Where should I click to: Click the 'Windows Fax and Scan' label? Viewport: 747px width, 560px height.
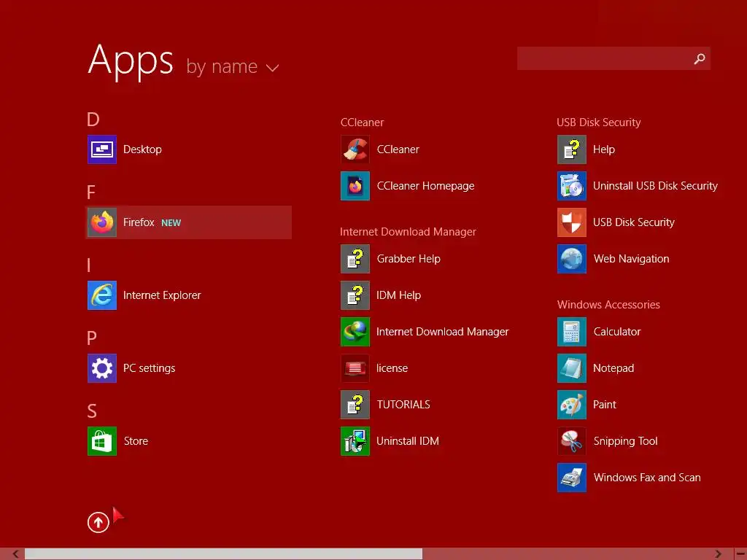click(x=647, y=477)
